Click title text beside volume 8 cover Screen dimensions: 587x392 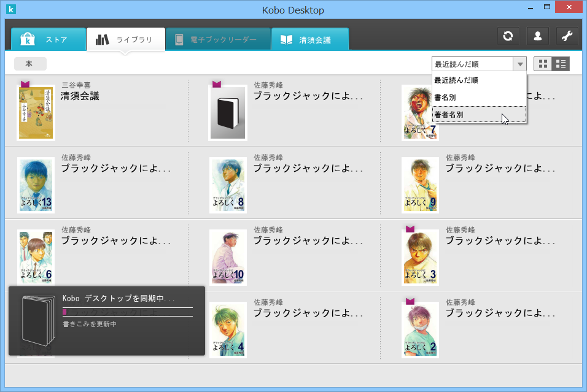(308, 168)
